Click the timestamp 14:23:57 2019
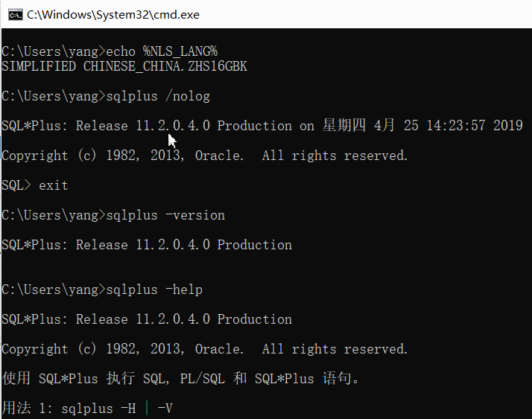Viewport: 532px width, 419px height. click(x=475, y=126)
